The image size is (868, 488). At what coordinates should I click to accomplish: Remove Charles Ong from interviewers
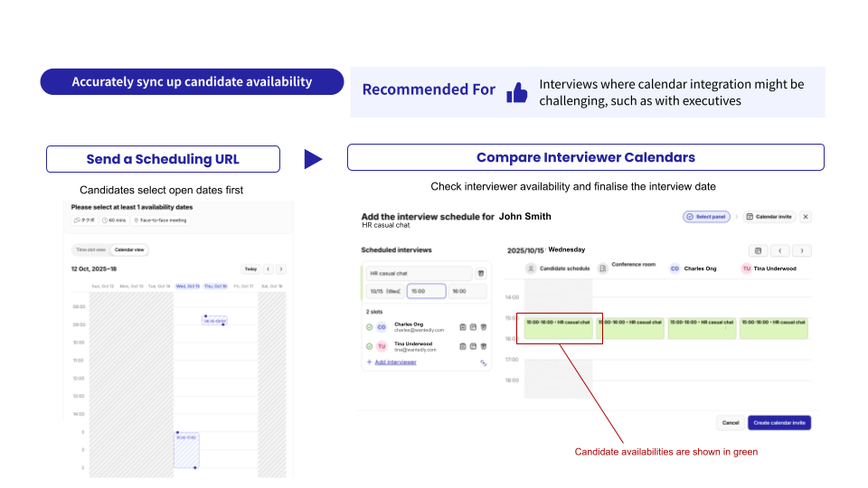tap(482, 326)
